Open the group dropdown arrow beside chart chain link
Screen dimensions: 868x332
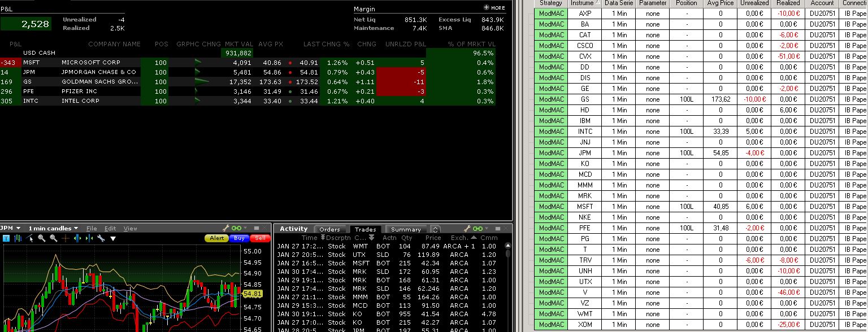tap(245, 228)
